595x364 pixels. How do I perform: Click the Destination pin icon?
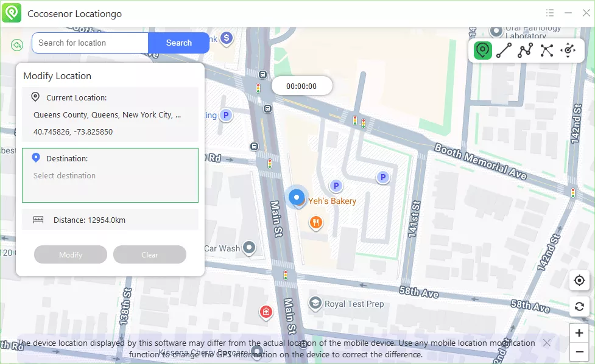(36, 157)
